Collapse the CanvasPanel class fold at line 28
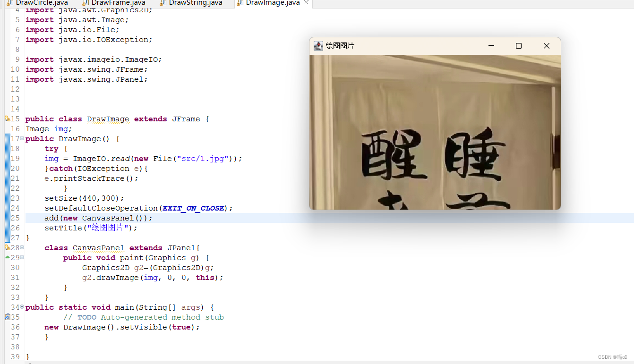Viewport: 634px width, 364px height. point(22,248)
